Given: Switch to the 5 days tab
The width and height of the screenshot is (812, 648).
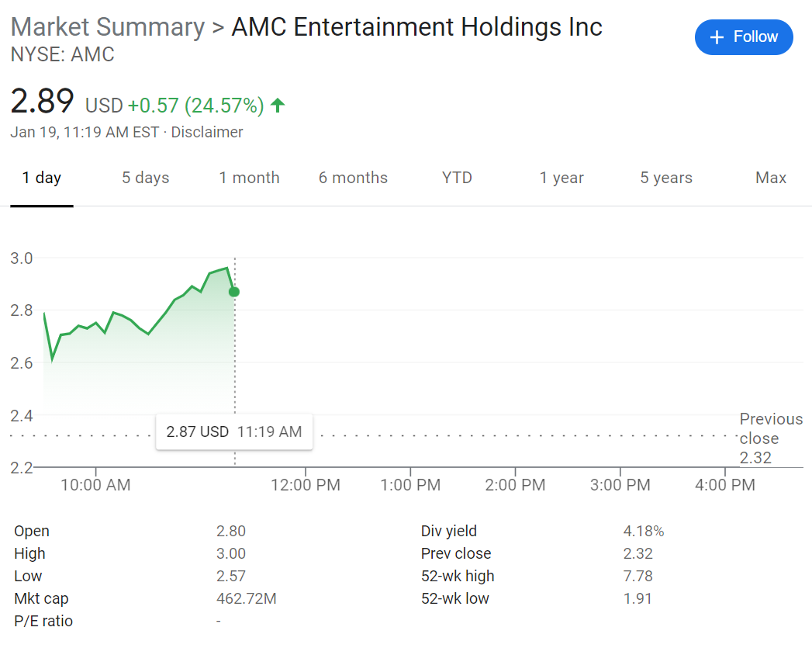Looking at the screenshot, I should pyautogui.click(x=145, y=178).
